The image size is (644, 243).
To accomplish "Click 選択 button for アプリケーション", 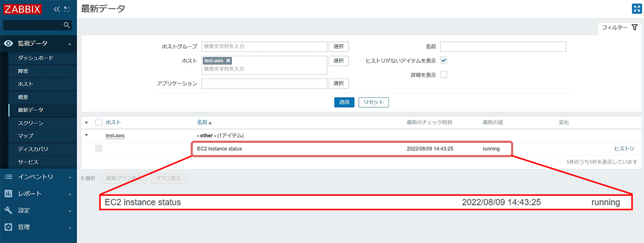I will pyautogui.click(x=339, y=83).
